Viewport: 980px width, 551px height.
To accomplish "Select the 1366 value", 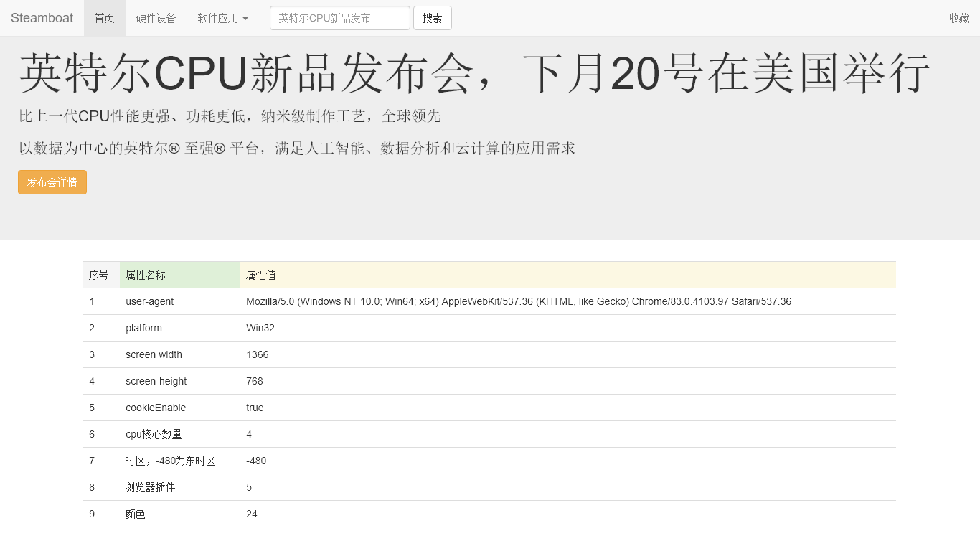I will pyautogui.click(x=568, y=354).
